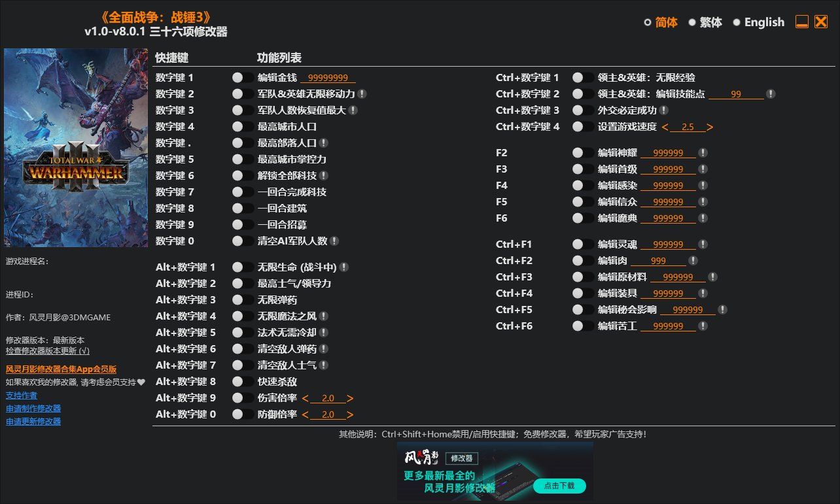The width and height of the screenshot is (840, 504).
Task: Enable 编辑灵魂 toggle
Action: [x=583, y=244]
